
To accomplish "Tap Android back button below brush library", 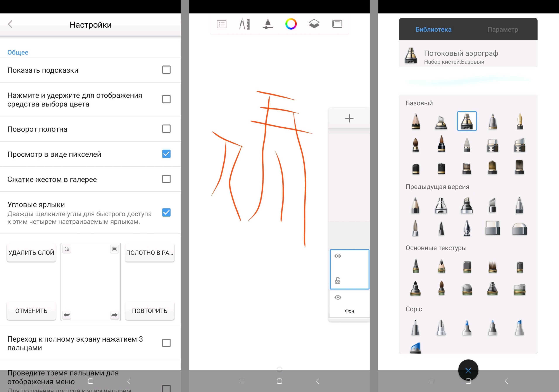I will [506, 381].
